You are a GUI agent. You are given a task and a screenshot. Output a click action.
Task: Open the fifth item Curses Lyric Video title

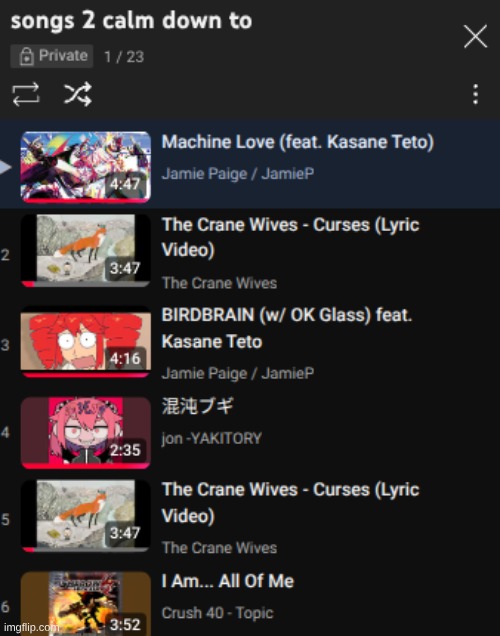(x=290, y=503)
